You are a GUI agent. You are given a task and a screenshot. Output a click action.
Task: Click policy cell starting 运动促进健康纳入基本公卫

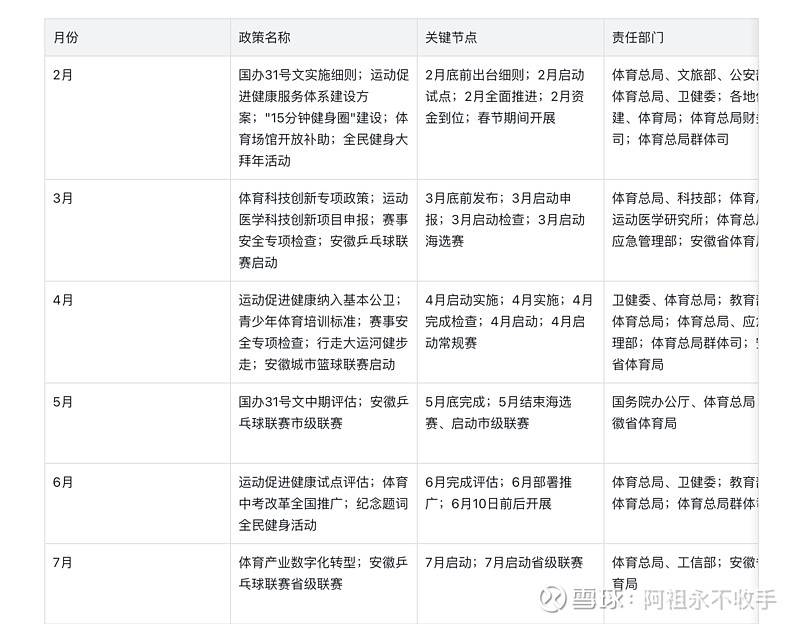tap(323, 332)
